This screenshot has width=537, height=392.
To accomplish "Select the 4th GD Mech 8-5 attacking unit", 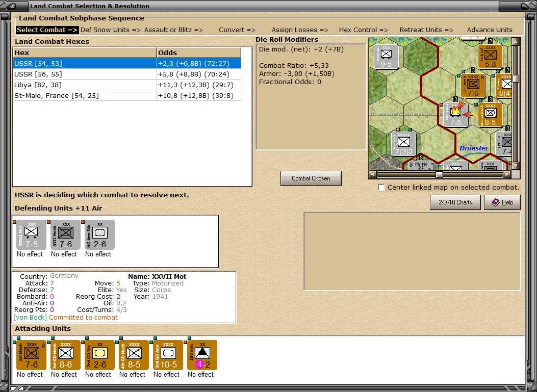I will coord(133,355).
